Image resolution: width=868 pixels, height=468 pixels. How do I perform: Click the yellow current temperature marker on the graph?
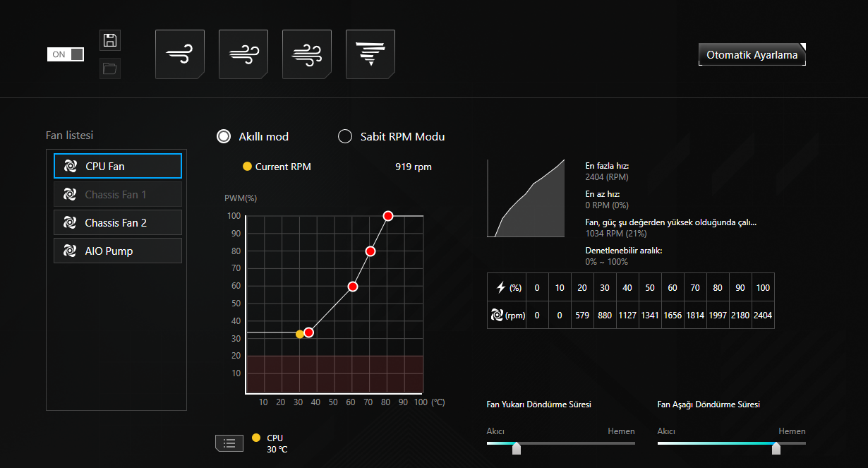pos(300,334)
